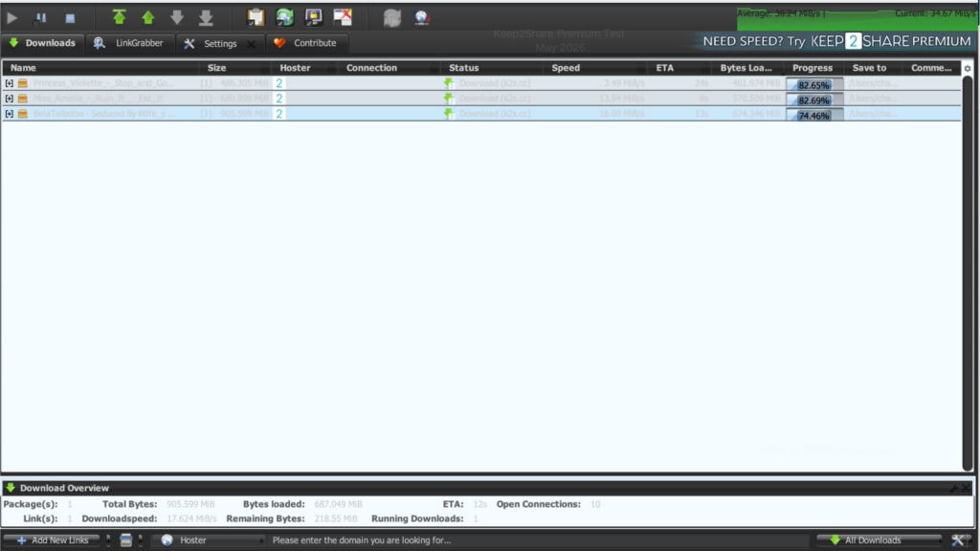Close the Settings tab with its X
Screen dimensions: 980x551
click(252, 44)
